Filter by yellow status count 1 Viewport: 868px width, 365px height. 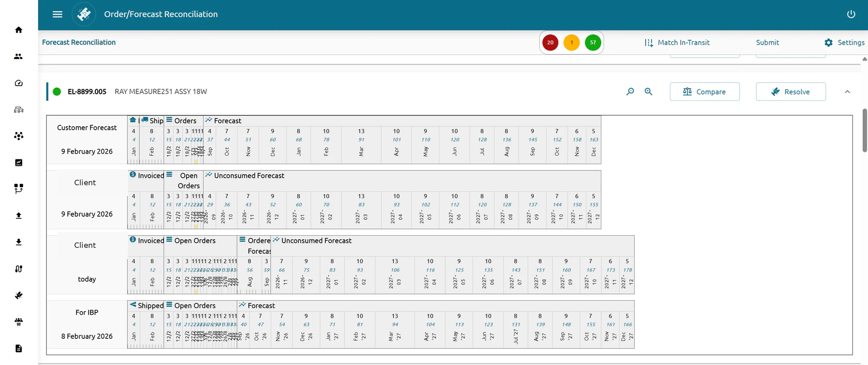tap(571, 43)
